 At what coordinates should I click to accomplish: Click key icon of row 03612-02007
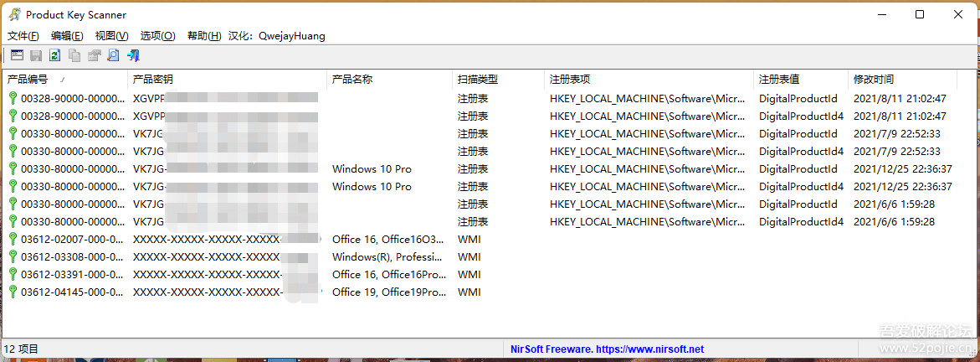(13, 240)
